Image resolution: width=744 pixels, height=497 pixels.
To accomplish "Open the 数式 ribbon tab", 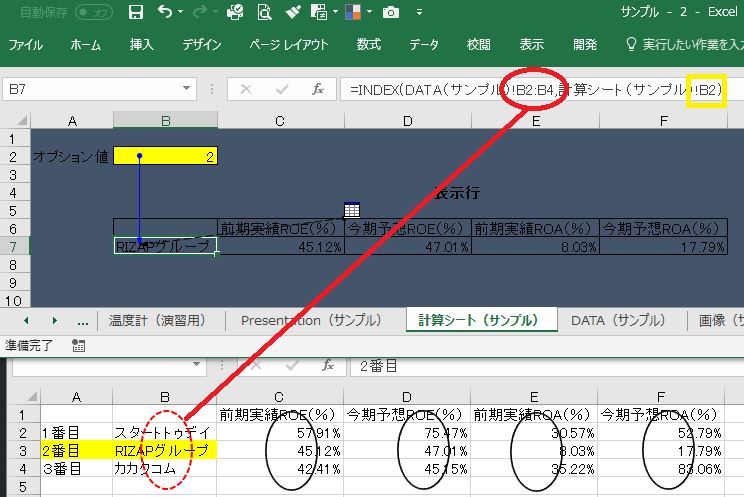I will pos(368,45).
